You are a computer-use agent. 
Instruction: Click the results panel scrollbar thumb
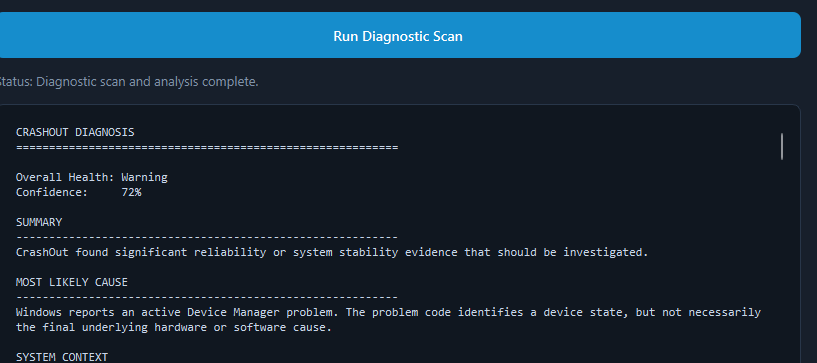pos(782,146)
